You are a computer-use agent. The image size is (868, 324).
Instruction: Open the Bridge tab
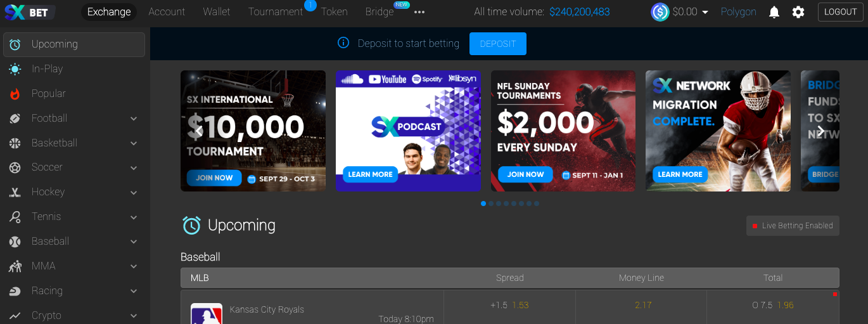[380, 12]
